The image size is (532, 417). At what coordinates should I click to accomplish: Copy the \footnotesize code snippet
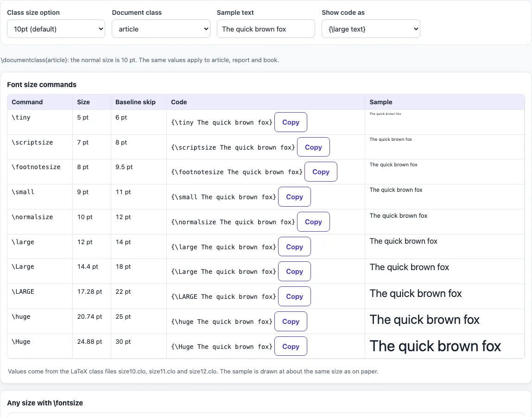(321, 172)
